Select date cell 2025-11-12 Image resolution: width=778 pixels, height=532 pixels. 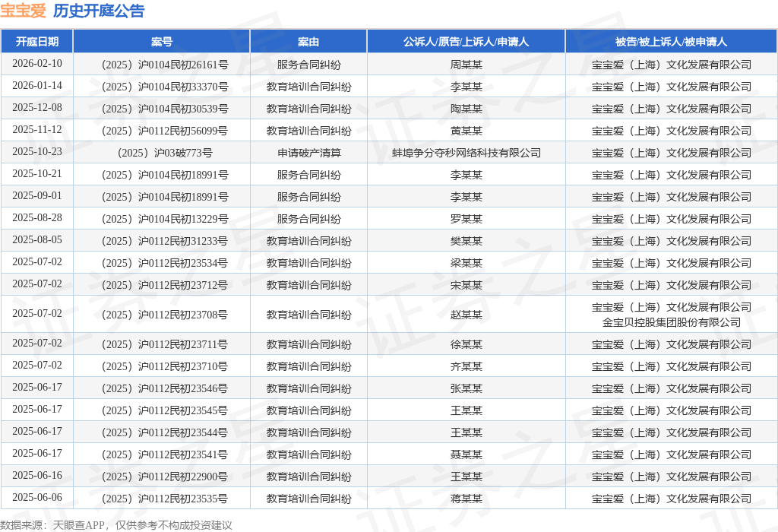[x=37, y=129]
